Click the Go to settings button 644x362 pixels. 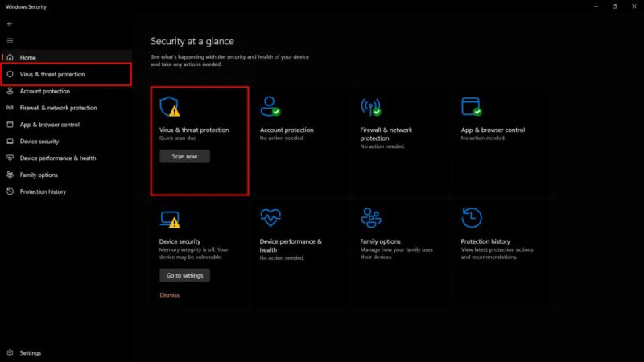(x=184, y=275)
